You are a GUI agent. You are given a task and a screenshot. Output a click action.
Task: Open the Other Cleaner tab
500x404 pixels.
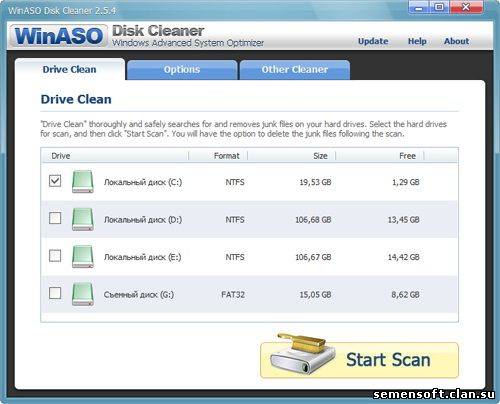tap(295, 70)
